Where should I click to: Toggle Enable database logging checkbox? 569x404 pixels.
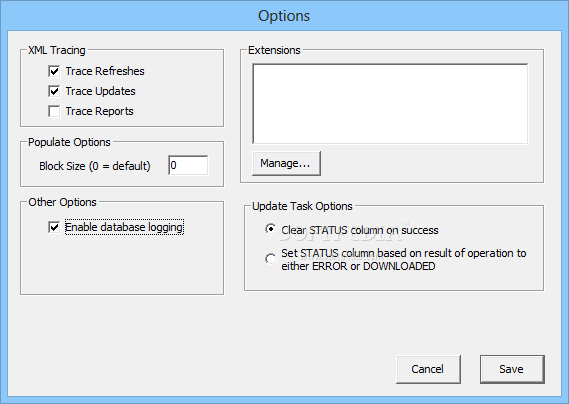(x=54, y=228)
